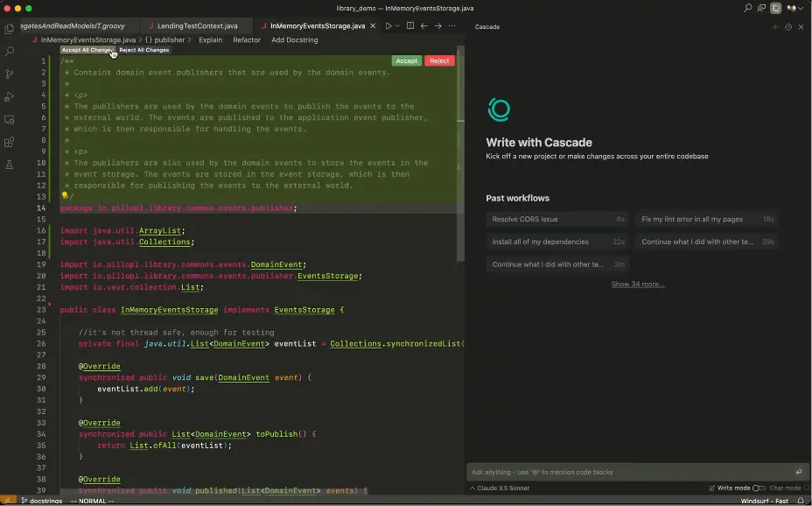
Task: Expand the run button dropdown arrow
Action: click(397, 26)
